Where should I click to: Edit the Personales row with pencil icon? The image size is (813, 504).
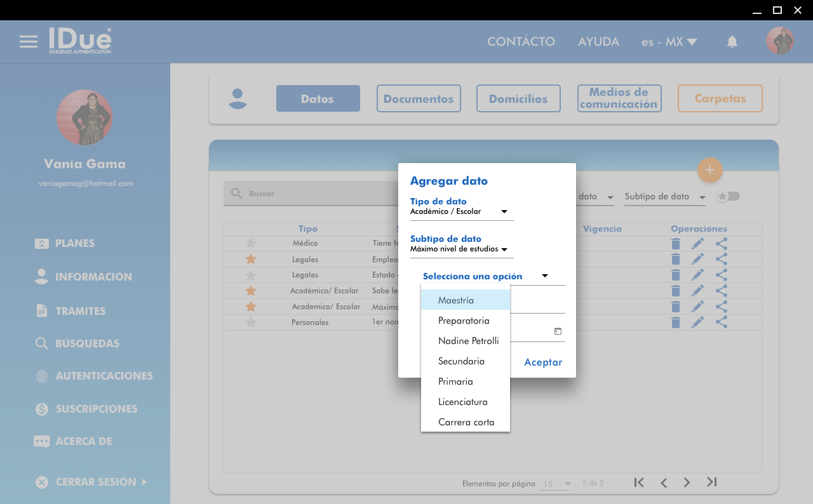pos(697,322)
